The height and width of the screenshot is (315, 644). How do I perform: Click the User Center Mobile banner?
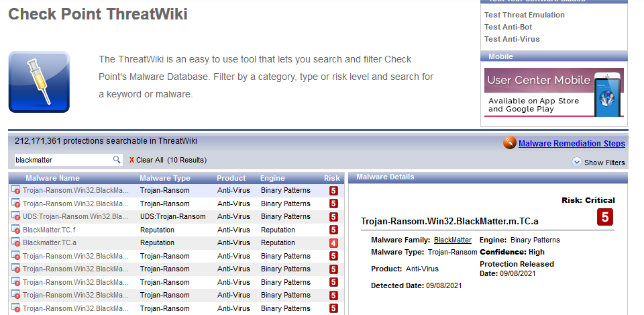[x=553, y=92]
